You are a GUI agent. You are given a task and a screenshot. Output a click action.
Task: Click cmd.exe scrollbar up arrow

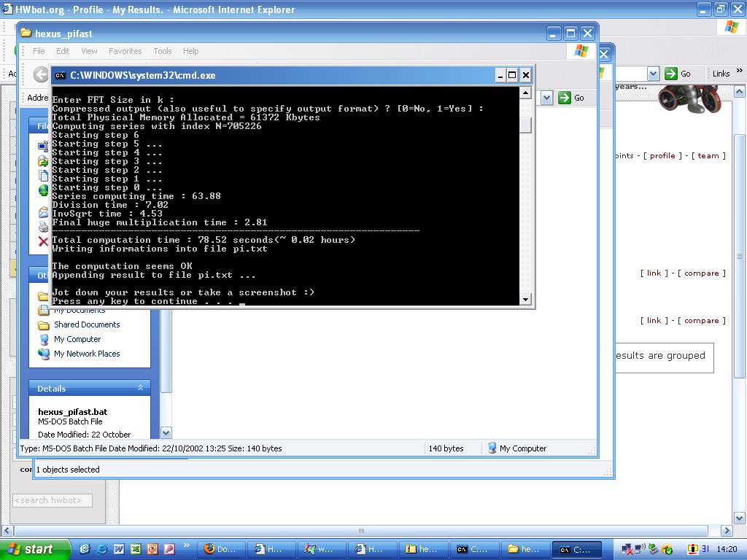coord(525,93)
